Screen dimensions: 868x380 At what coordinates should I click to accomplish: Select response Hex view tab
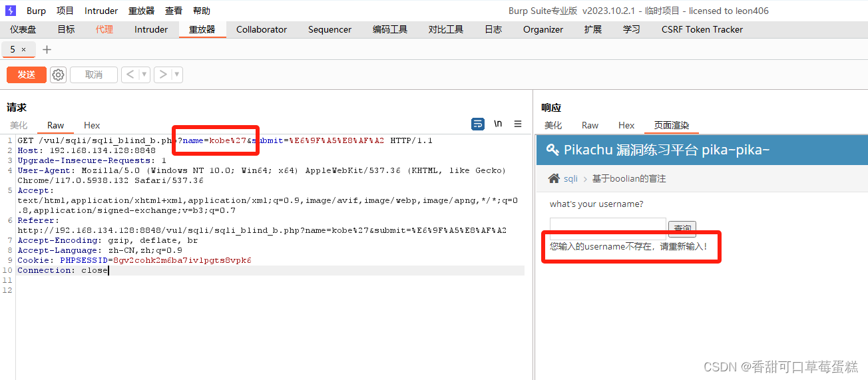[x=626, y=125]
